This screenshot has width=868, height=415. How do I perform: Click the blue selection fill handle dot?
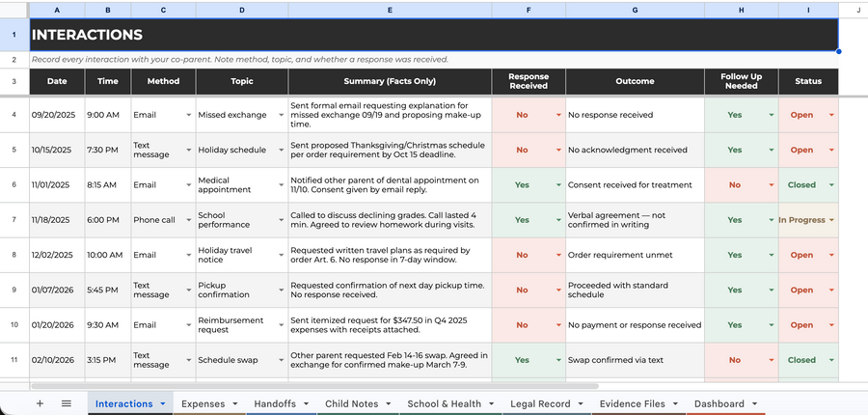click(x=839, y=51)
